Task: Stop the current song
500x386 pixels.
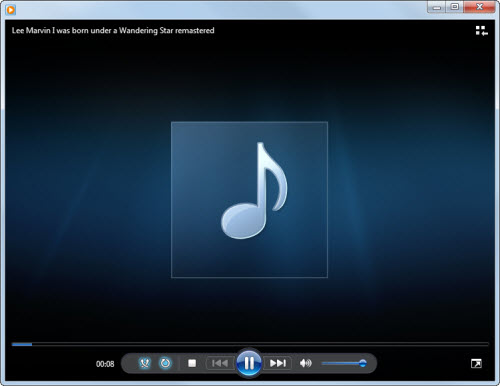Action: [x=192, y=363]
